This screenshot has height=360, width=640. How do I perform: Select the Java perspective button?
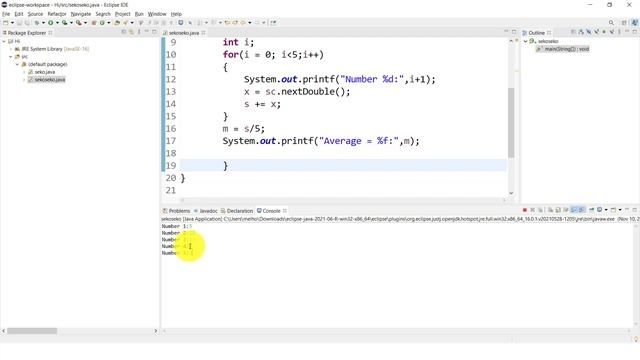click(x=635, y=23)
